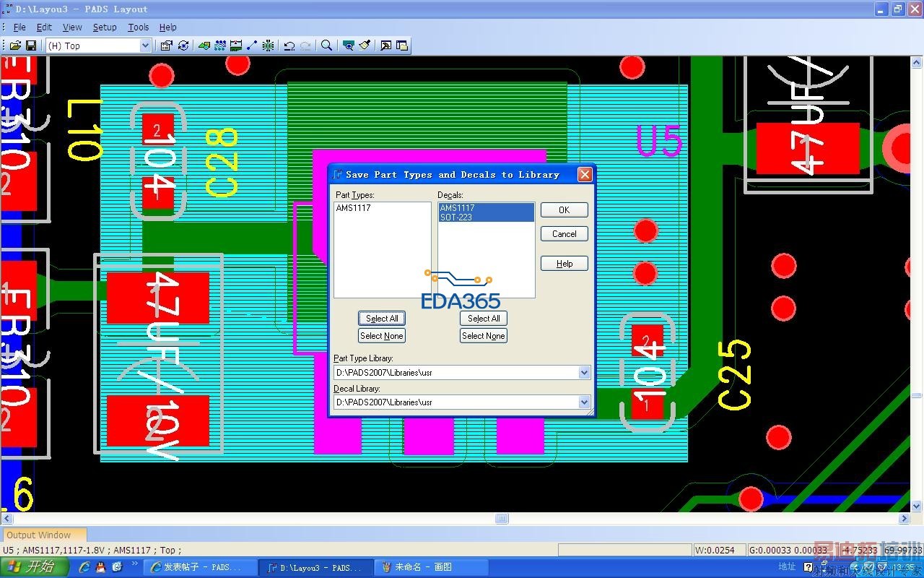Close the Save Part Types dialog
The image size is (924, 578).
point(585,174)
